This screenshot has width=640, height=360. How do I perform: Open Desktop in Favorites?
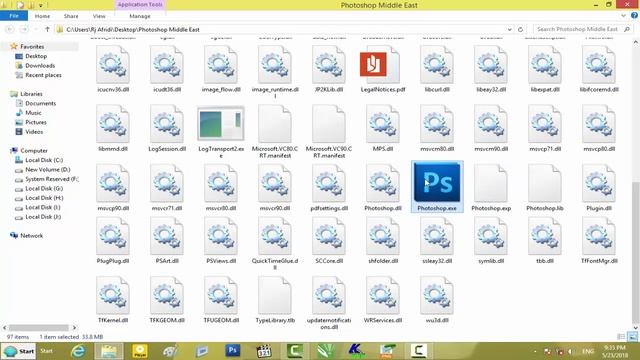pyautogui.click(x=36, y=56)
